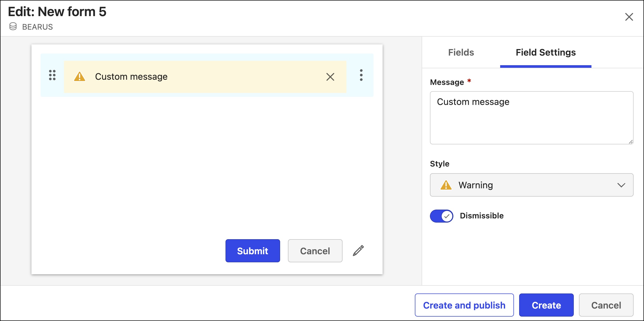The width and height of the screenshot is (644, 321).
Task: Click the Create button
Action: click(546, 305)
